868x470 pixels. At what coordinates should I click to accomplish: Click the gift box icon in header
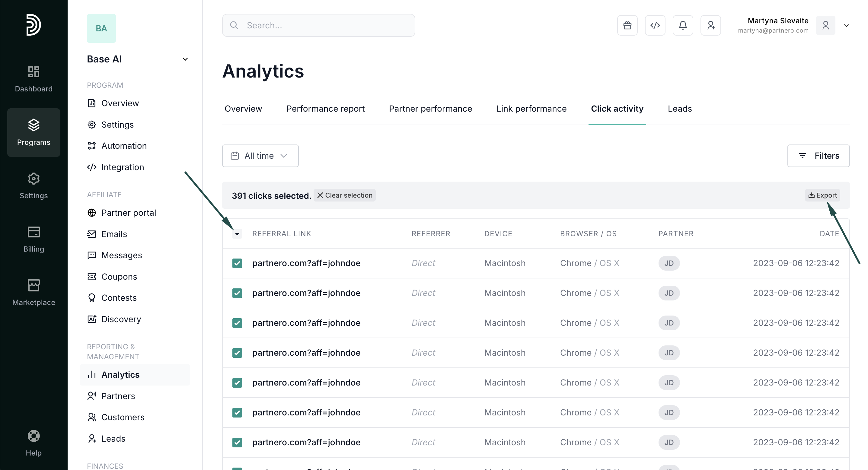627,25
